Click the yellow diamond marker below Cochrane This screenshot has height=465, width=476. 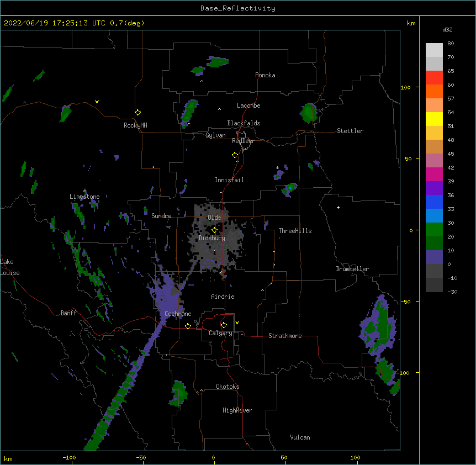pos(188,326)
